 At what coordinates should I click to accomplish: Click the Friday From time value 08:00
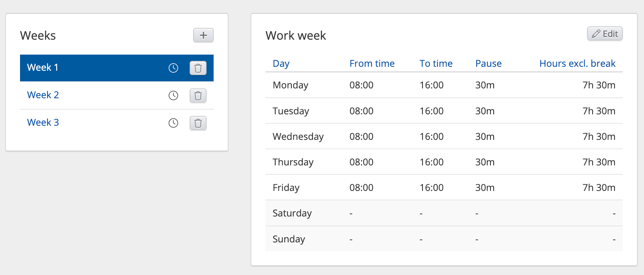361,188
